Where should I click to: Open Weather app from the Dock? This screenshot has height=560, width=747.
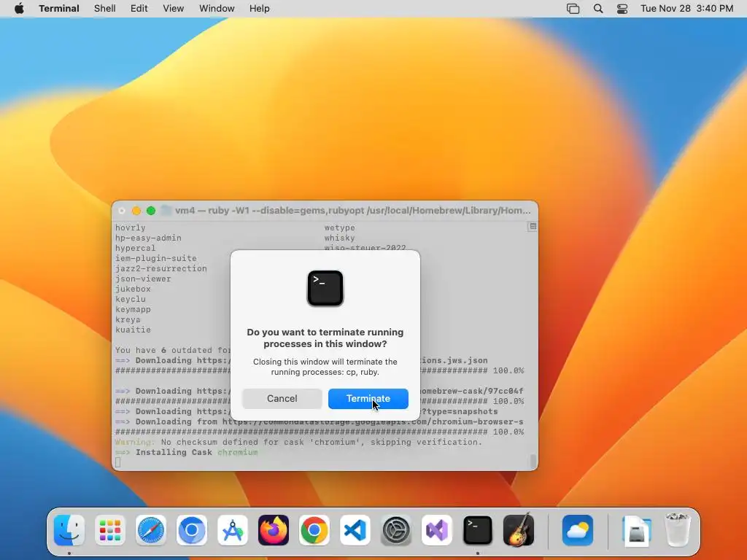578,530
